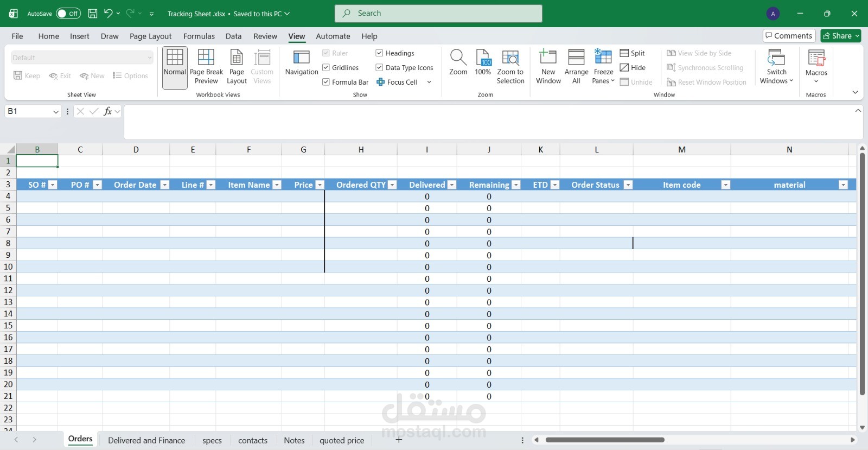
Task: Open the material column filter dropdown
Action: tap(843, 185)
